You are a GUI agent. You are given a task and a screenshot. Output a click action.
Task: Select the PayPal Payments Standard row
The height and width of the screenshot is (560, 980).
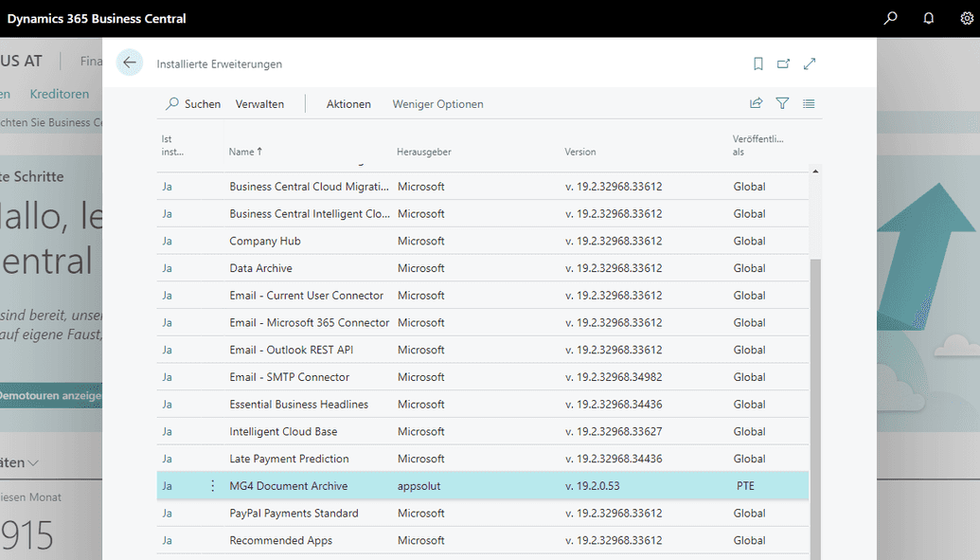294,514
